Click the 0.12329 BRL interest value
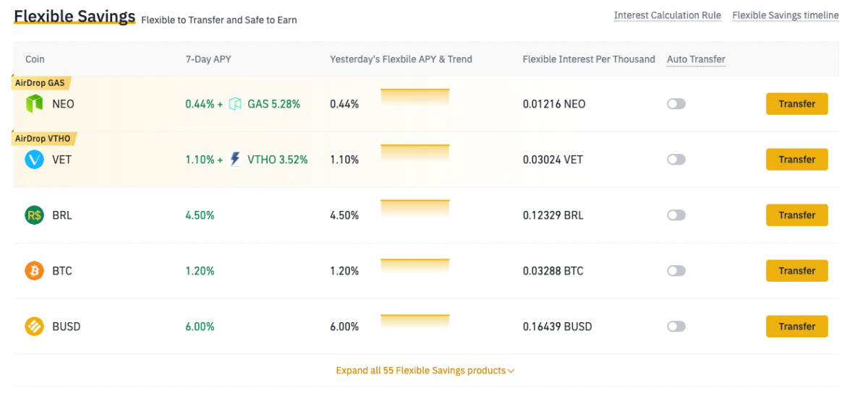Screen dimensions: 868x393 coord(553,215)
